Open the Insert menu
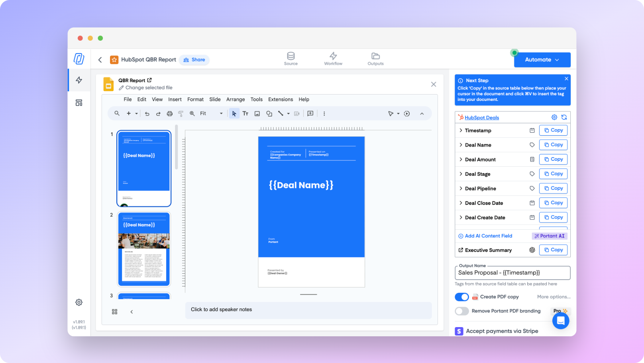The image size is (644, 363). click(x=175, y=99)
